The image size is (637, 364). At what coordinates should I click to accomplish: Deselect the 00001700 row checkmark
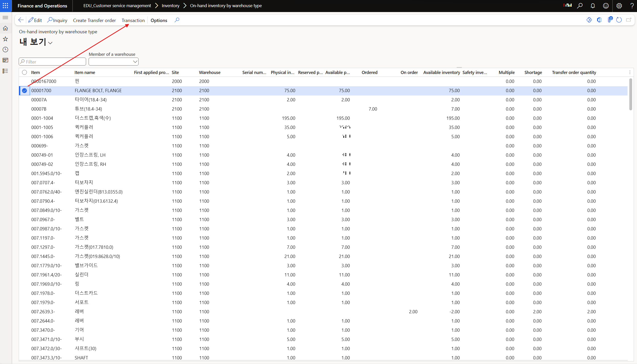point(24,91)
